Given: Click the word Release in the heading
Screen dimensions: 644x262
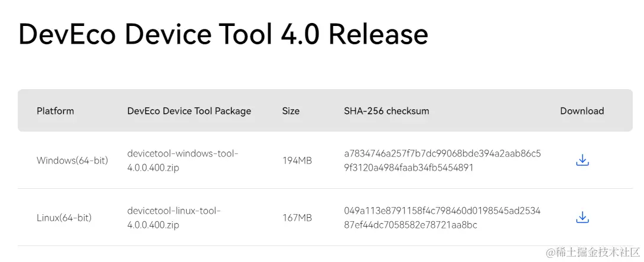Looking at the screenshot, I should (378, 34).
